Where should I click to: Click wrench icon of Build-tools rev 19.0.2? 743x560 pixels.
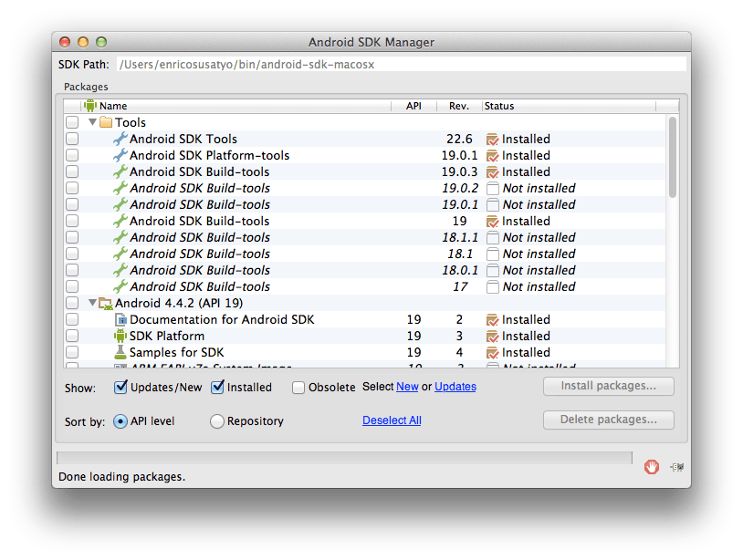(x=120, y=188)
